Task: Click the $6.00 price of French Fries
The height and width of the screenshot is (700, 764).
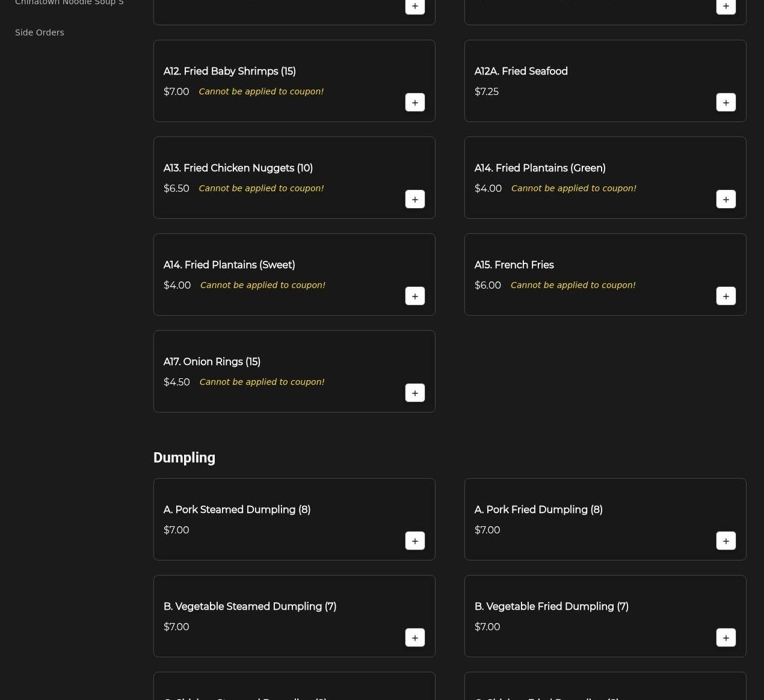Action: (487, 285)
